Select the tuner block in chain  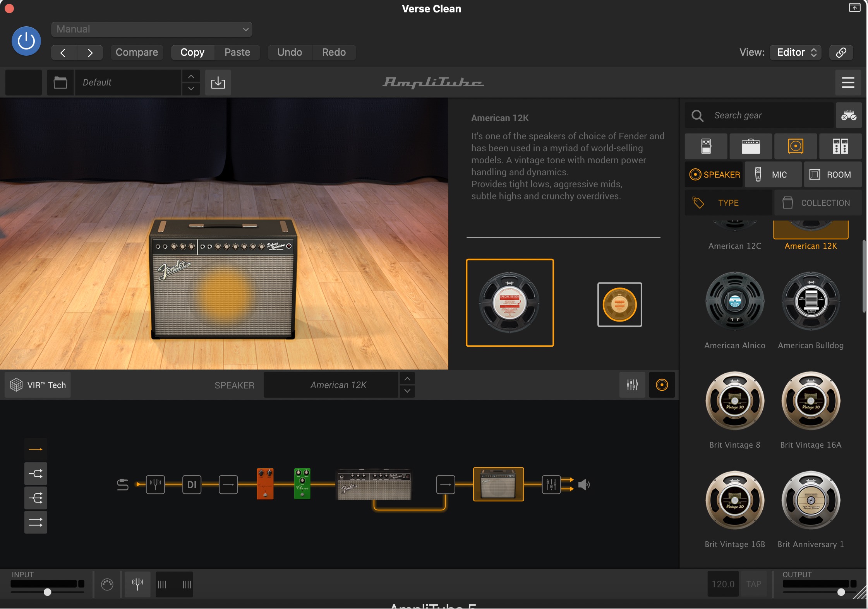155,484
